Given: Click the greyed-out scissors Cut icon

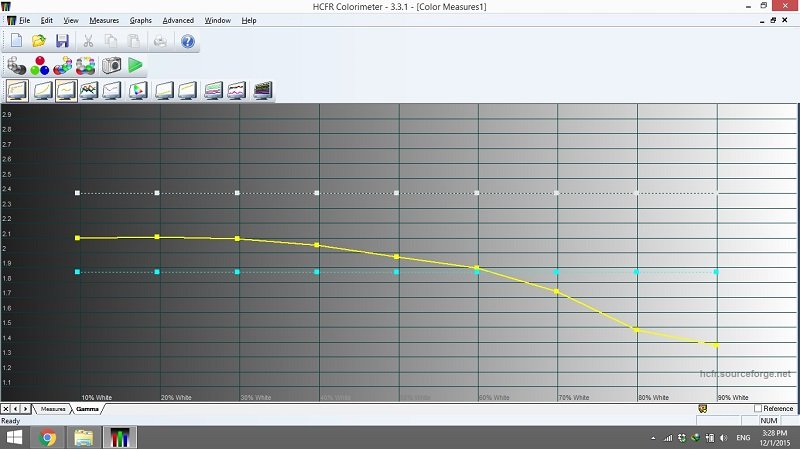Looking at the screenshot, I should (88, 41).
